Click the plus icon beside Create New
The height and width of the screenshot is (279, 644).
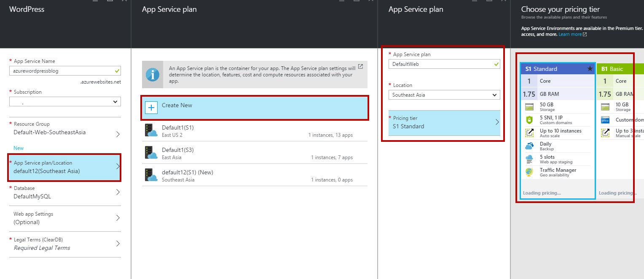click(x=151, y=108)
